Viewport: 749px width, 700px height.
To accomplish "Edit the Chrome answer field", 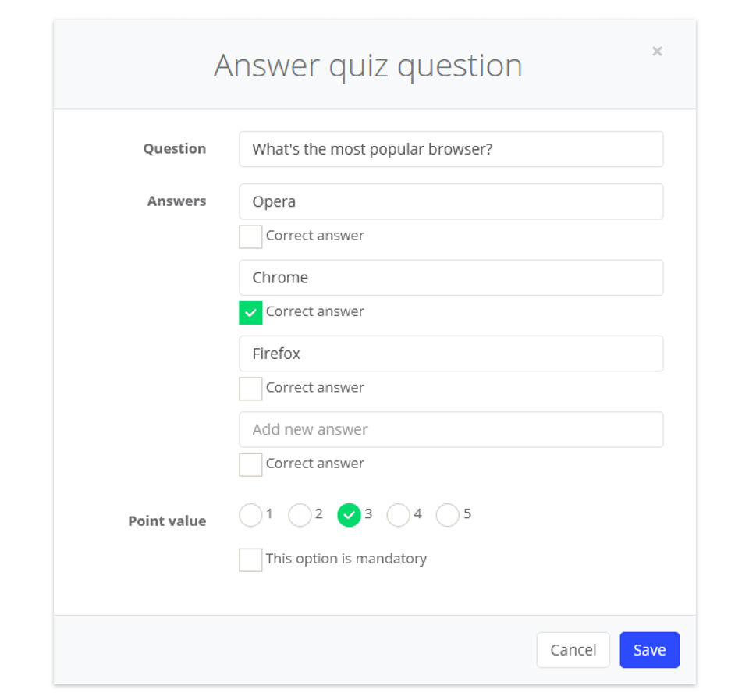I will (451, 278).
